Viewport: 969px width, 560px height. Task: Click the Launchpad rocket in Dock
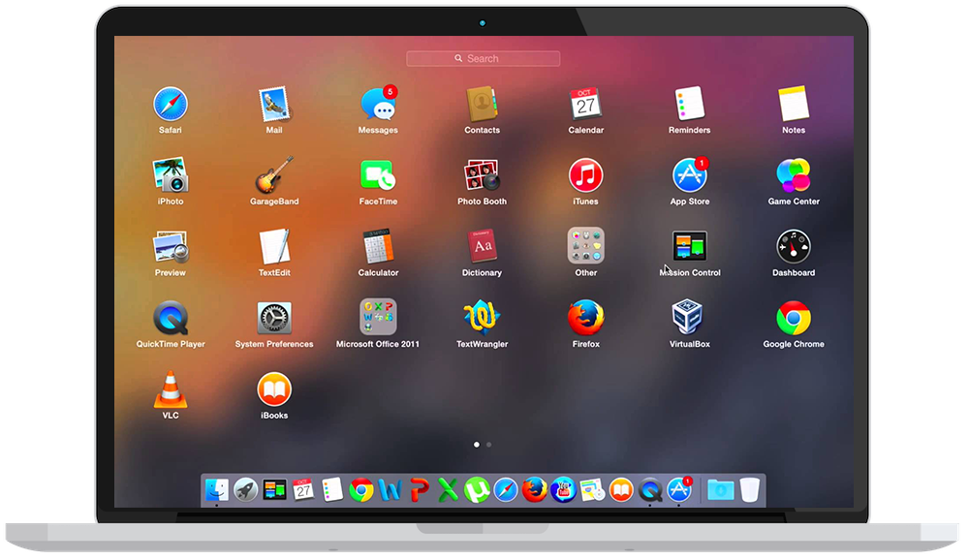[246, 490]
